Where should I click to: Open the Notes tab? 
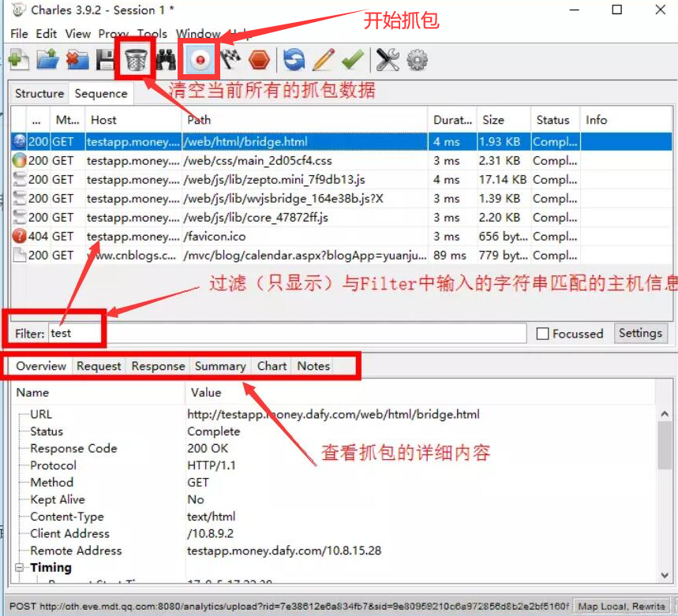point(313,366)
